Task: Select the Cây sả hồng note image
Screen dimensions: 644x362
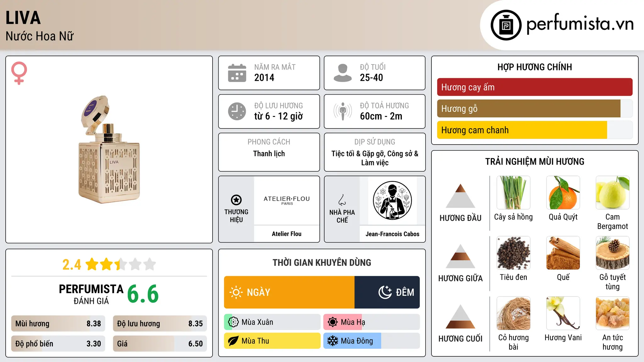Action: (514, 193)
